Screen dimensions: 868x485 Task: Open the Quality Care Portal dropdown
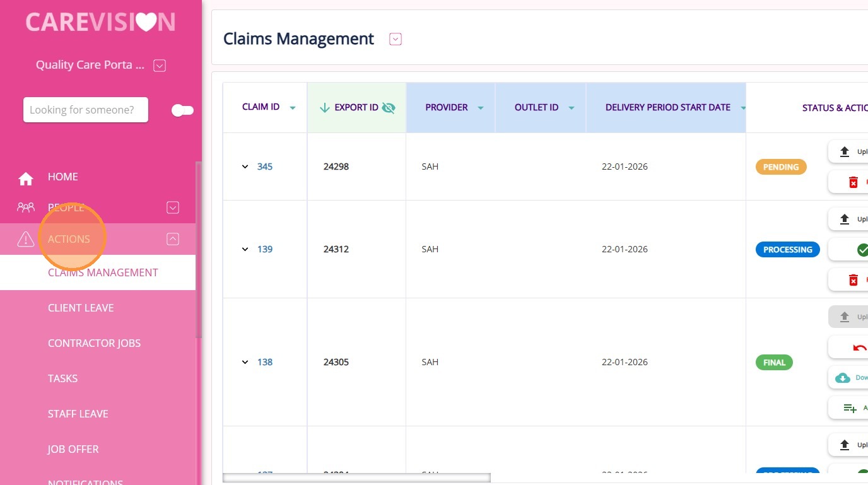coord(160,66)
